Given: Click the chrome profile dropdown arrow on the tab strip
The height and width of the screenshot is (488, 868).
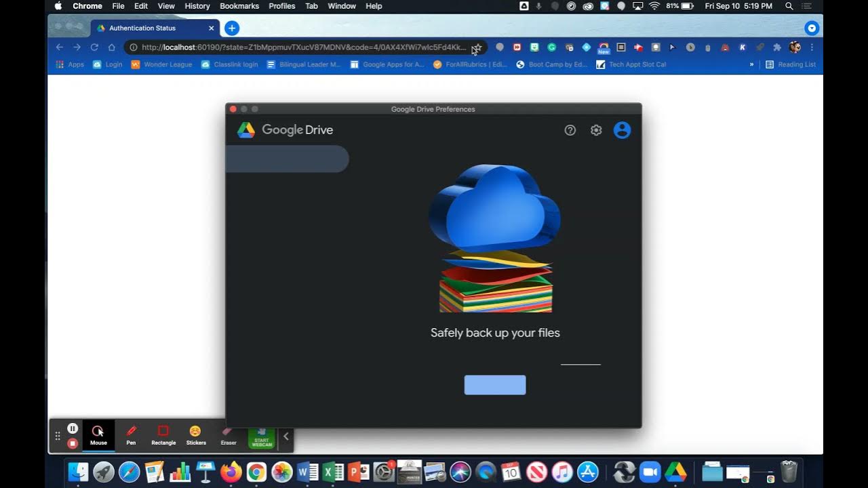Looking at the screenshot, I should [x=812, y=28].
